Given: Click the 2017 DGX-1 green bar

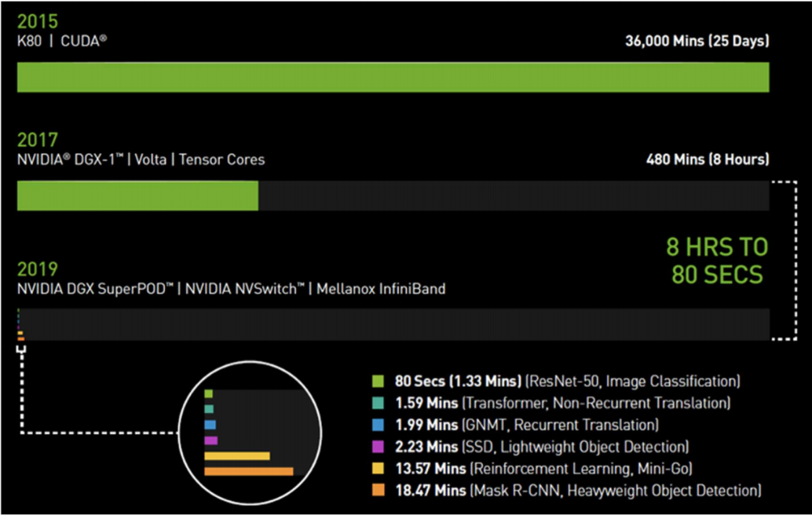Looking at the screenshot, I should point(137,195).
